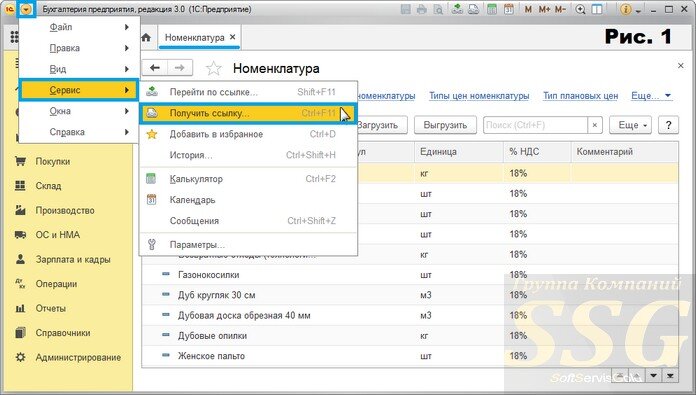The image size is (696, 395).
Task: Click the Выгрузить button
Action: [x=445, y=125]
